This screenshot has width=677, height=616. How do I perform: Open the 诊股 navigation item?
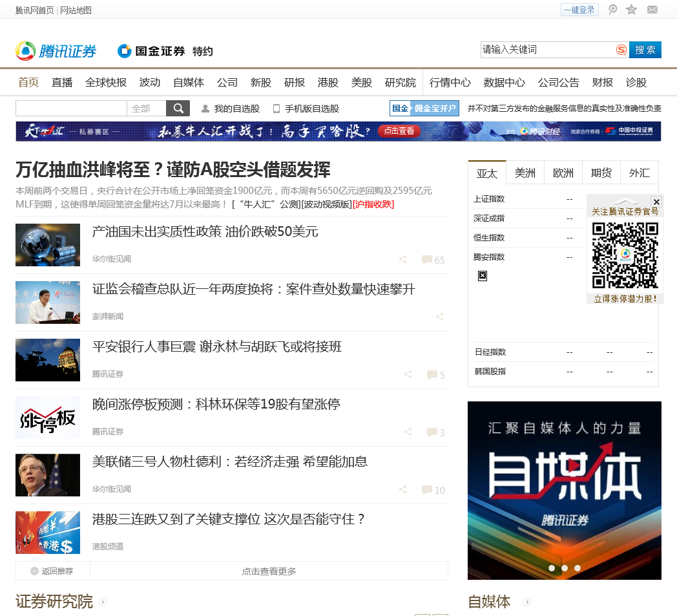pos(636,82)
